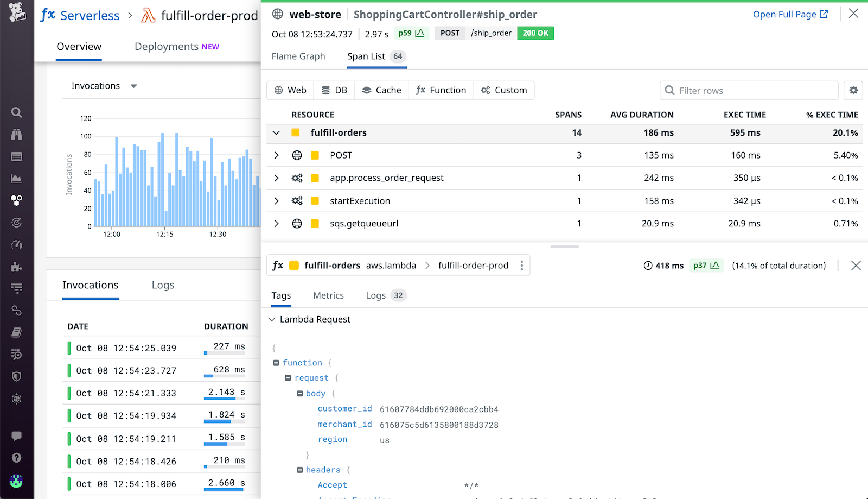Viewport: 868px width, 499px height.
Task: Open the help question mark icon
Action: [16, 458]
